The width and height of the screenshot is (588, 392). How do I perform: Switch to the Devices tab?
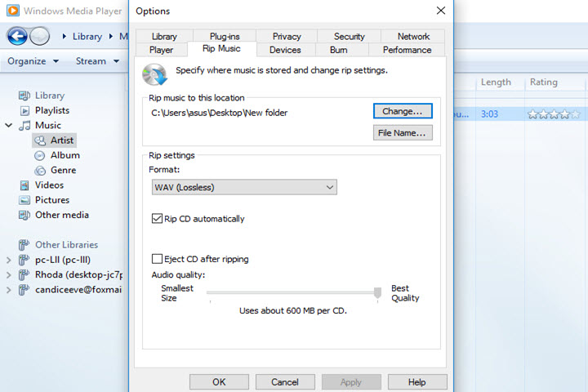pyautogui.click(x=285, y=50)
